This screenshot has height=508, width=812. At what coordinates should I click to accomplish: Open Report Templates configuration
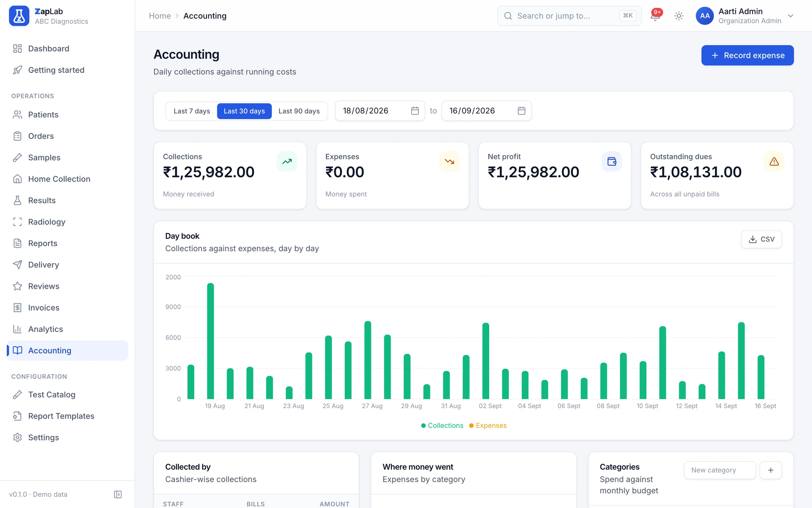[67, 416]
